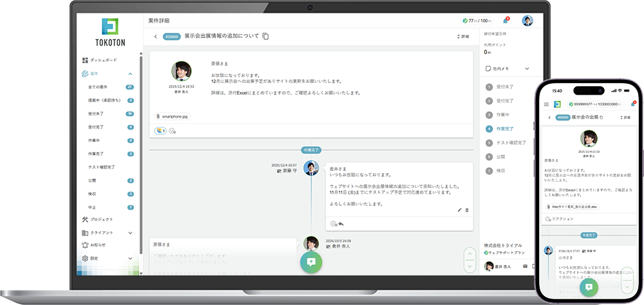Select step 7 検収 status
Viewport: 644px width, 305px height.
click(x=496, y=171)
